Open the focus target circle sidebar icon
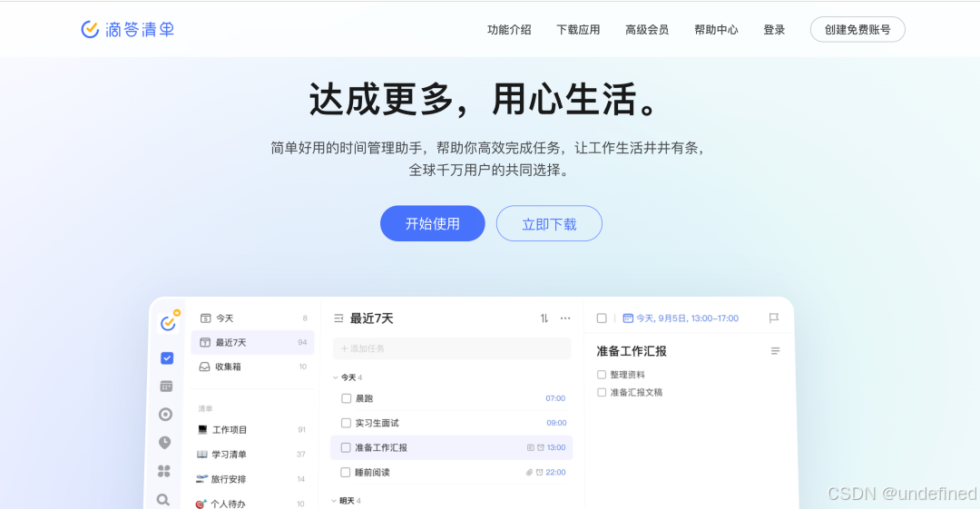The height and width of the screenshot is (509, 980). [x=166, y=415]
